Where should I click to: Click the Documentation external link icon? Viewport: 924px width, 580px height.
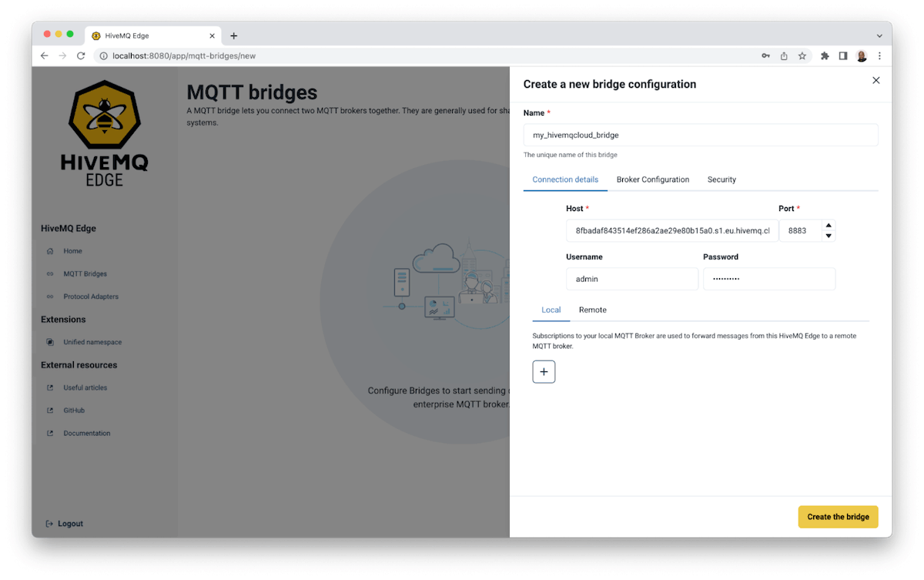[x=50, y=433]
